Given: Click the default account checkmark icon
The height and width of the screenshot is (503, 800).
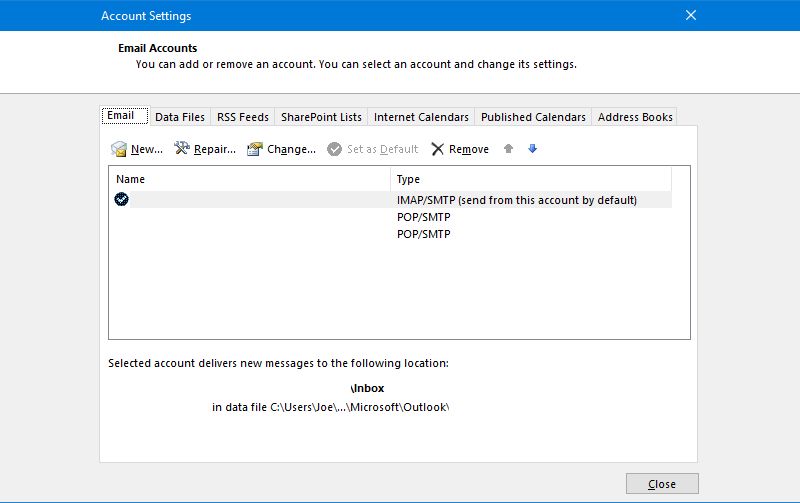Looking at the screenshot, I should point(122,199).
